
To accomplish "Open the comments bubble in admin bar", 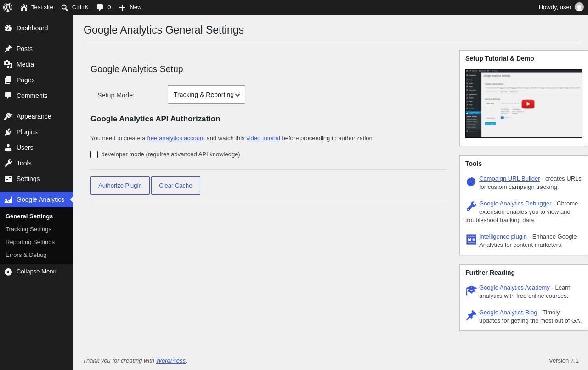I will (100, 7).
